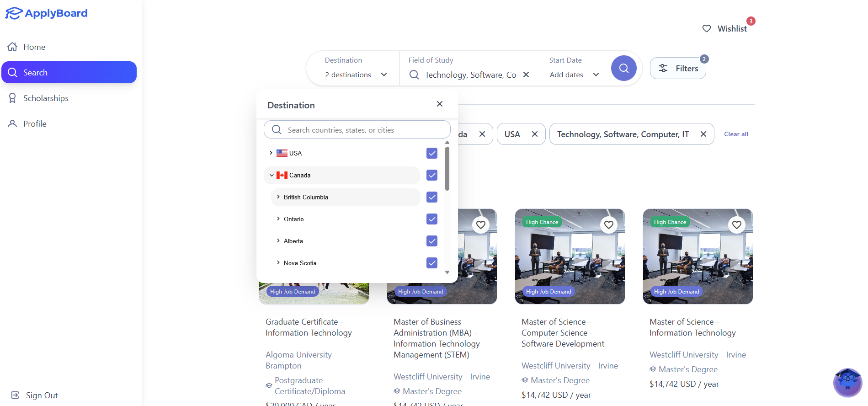Expand the USA tree node
The width and height of the screenshot is (868, 406).
coord(271,153)
